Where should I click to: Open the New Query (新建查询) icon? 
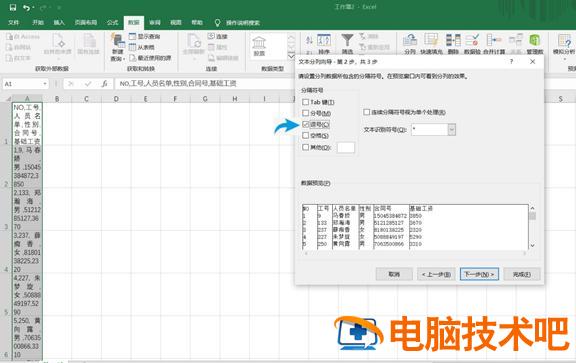coord(118,41)
